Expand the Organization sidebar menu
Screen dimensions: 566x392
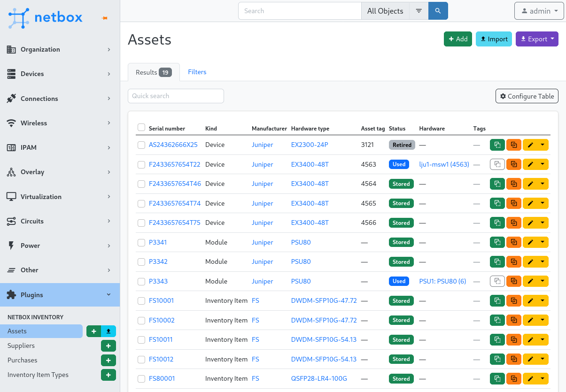point(60,49)
